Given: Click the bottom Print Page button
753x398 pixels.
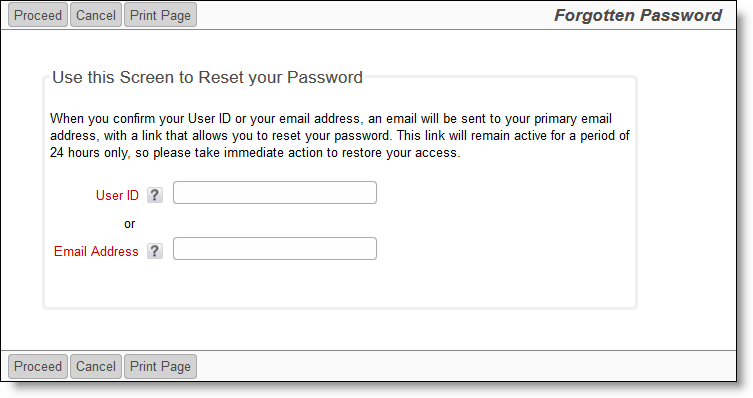Looking at the screenshot, I should pos(160,366).
